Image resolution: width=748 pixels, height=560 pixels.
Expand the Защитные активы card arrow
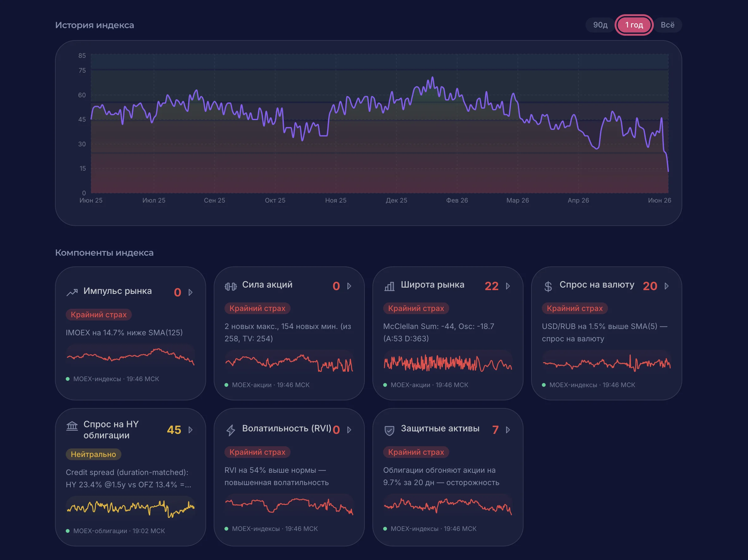[508, 429]
